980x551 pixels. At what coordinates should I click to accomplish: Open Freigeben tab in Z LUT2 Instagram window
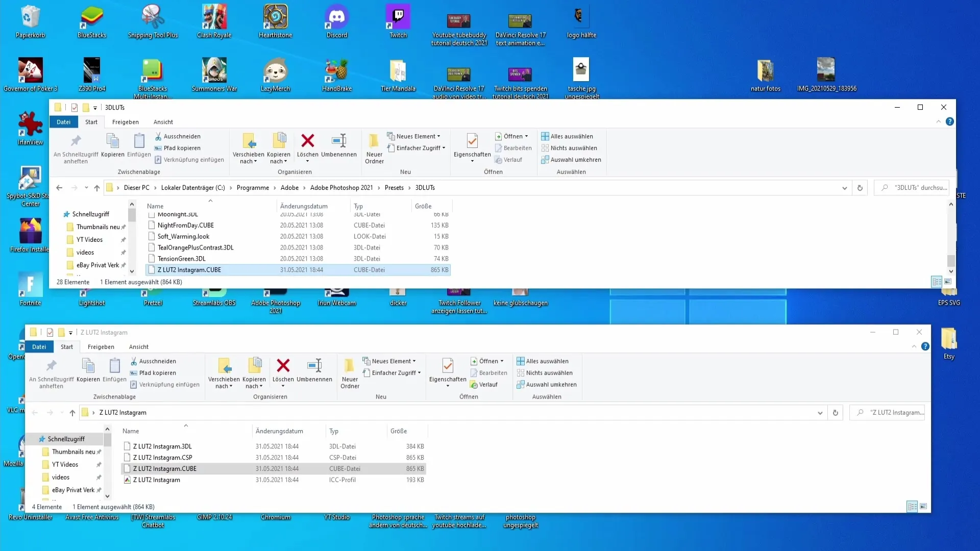(x=101, y=347)
